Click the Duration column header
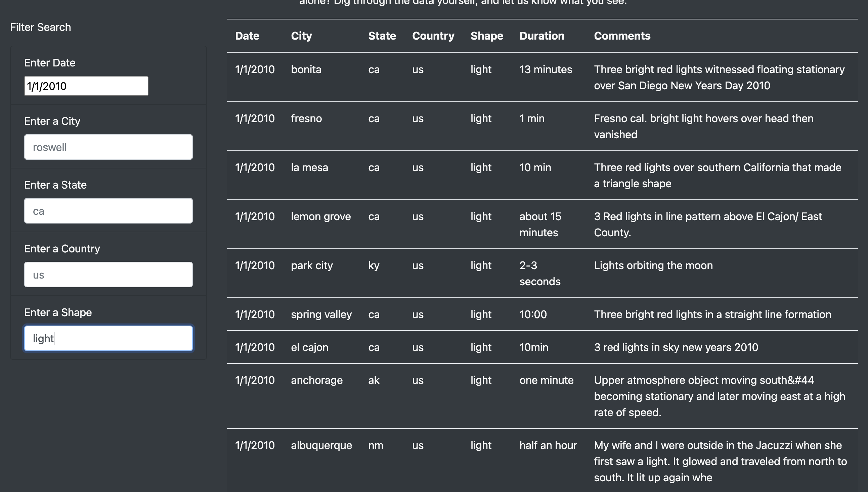868x492 pixels. coord(541,36)
